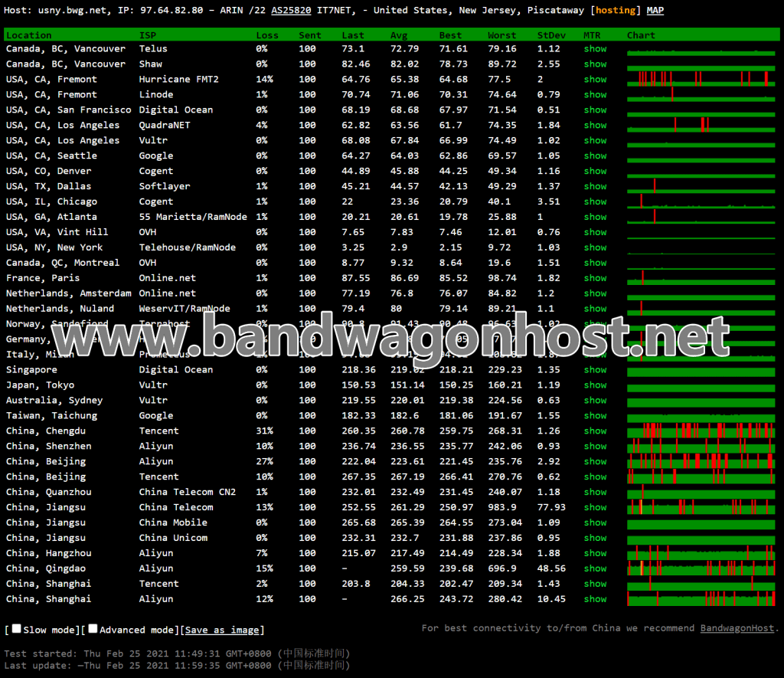This screenshot has width=784, height=678.
Task: Show MTR for Jiangsu China Unicom row
Action: [x=595, y=537]
